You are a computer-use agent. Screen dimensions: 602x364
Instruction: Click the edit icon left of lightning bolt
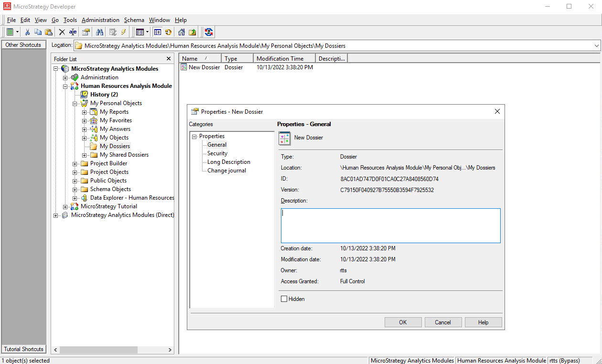113,32
